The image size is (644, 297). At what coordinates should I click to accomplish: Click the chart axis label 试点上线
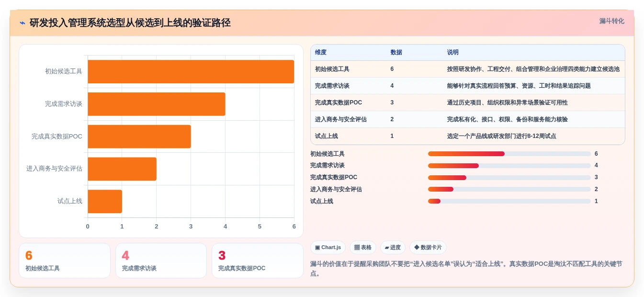pos(70,201)
